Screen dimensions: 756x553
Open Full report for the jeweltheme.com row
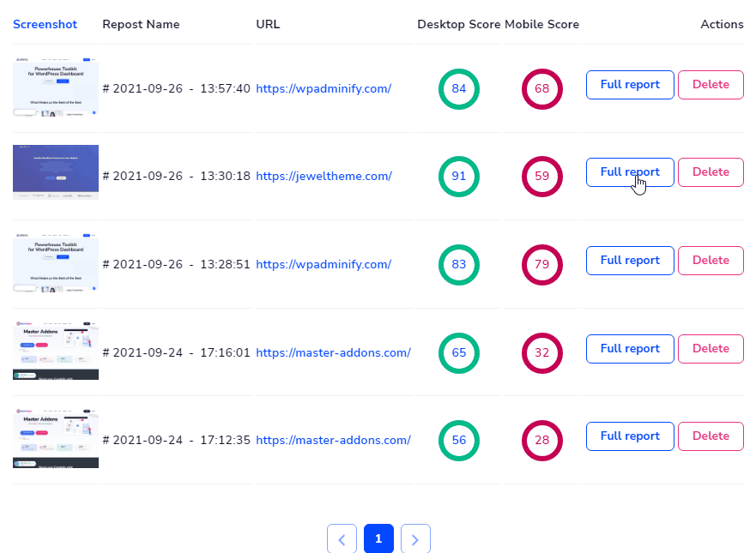pos(630,172)
